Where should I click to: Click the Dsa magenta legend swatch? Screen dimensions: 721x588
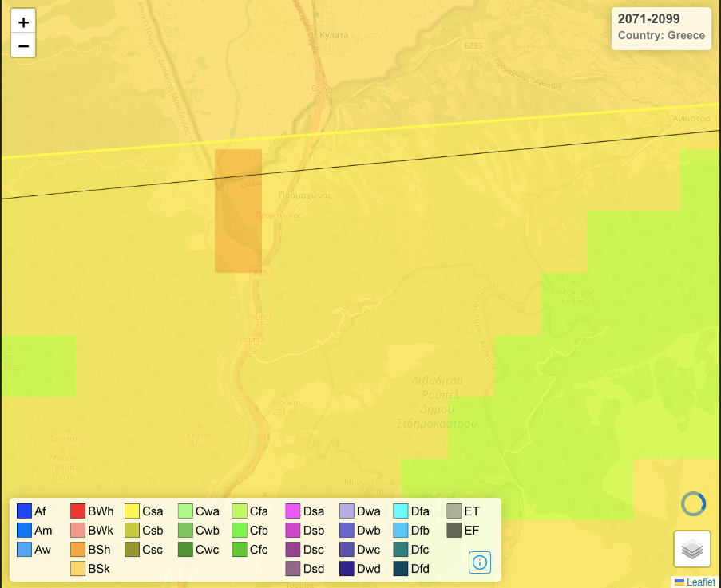(293, 511)
